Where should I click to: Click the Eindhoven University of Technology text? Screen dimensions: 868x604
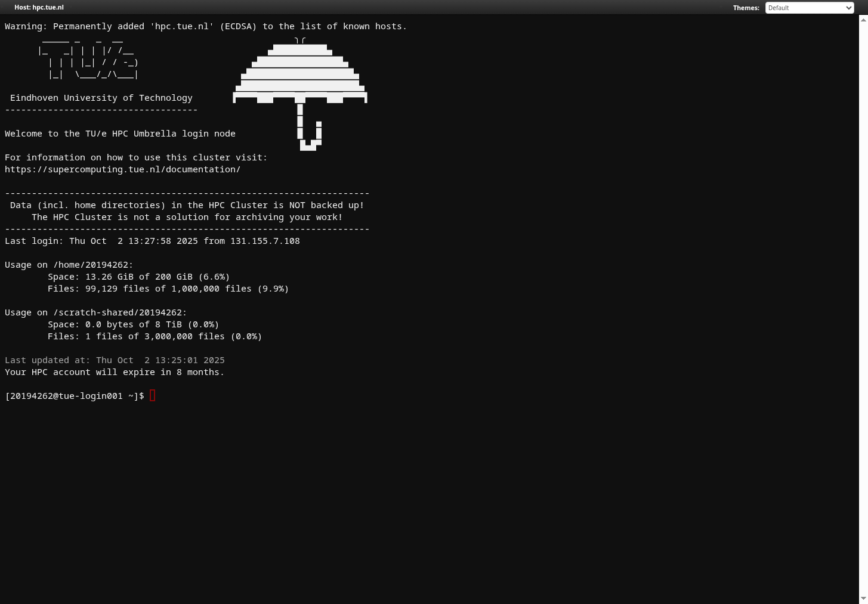pos(101,98)
